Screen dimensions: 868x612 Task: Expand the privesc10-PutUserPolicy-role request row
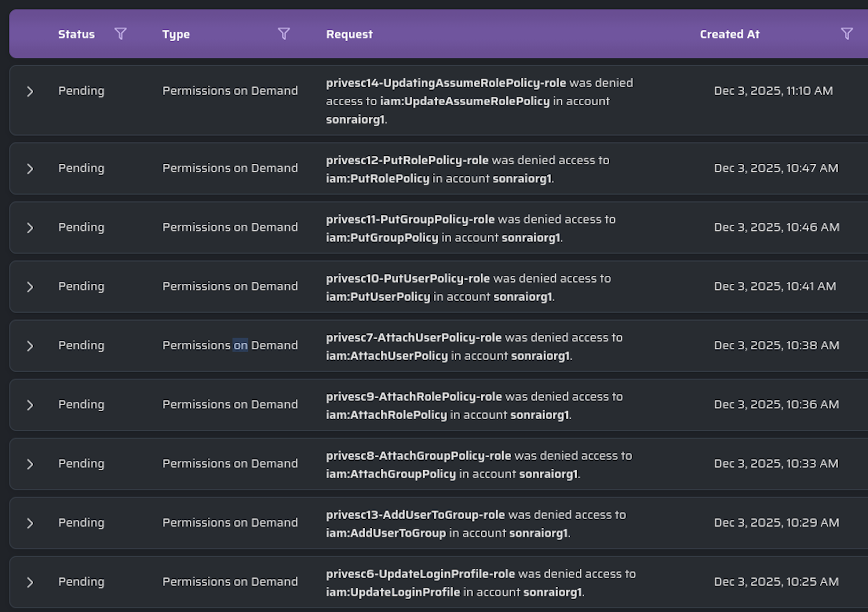30,287
